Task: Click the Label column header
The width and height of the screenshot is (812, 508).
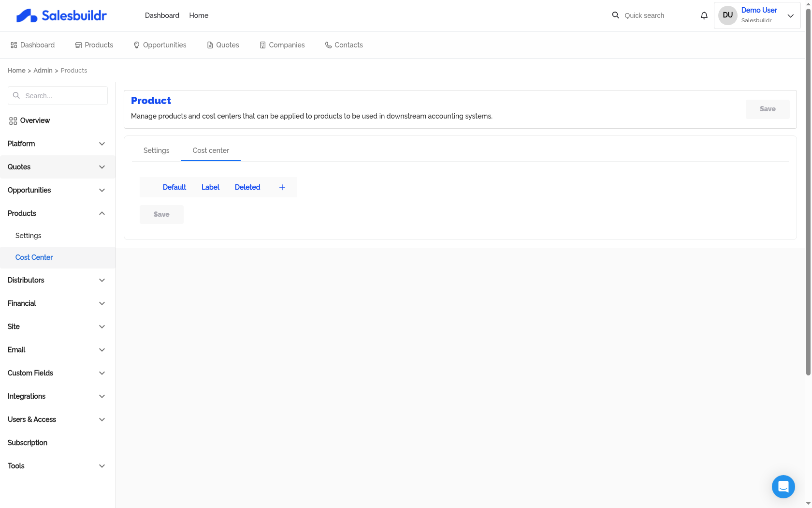Action: point(210,187)
